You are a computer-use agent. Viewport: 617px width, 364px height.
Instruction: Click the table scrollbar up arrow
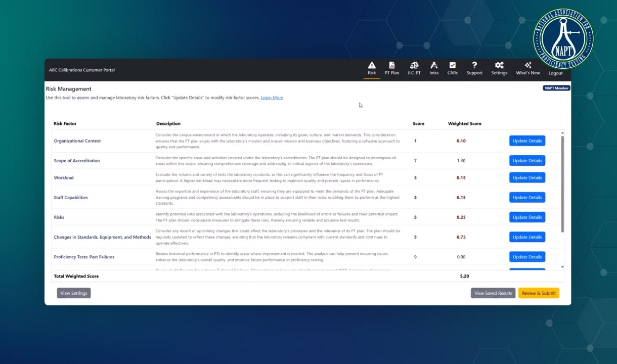pos(562,133)
